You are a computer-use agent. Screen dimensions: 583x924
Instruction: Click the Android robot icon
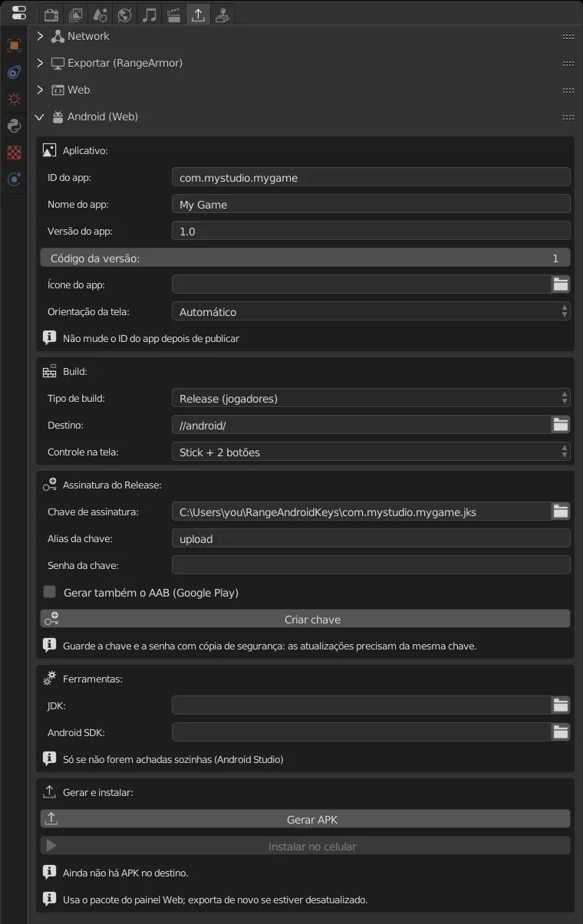(x=58, y=117)
